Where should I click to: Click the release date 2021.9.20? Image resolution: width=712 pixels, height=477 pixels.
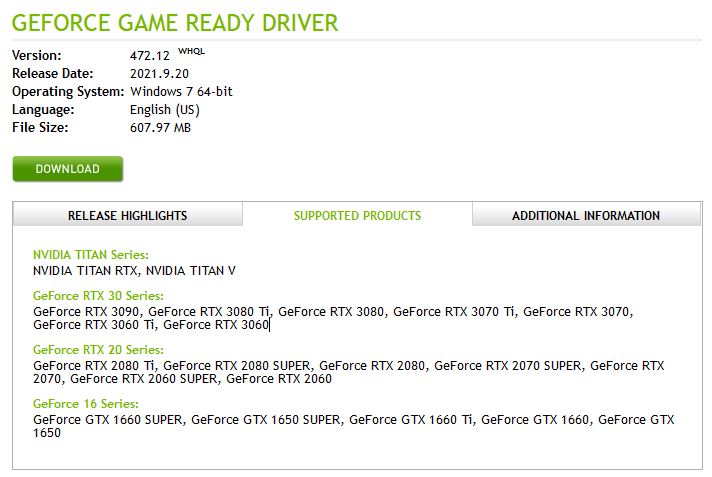coord(159,74)
